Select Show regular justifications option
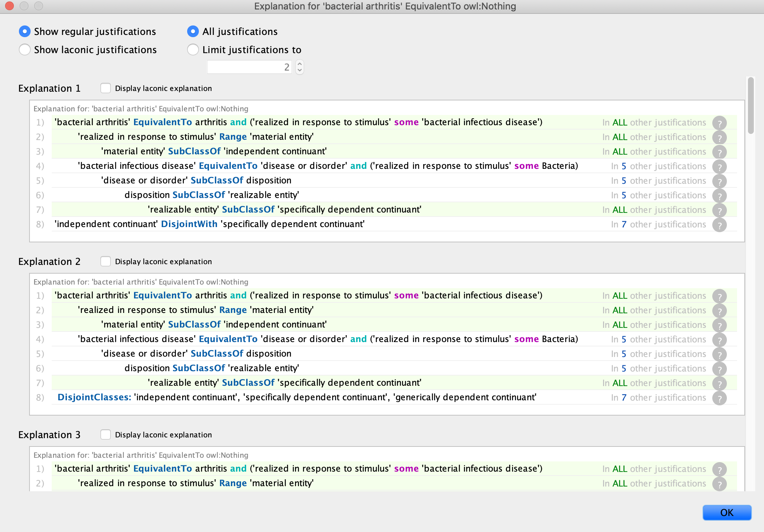This screenshot has height=532, width=764. click(x=25, y=31)
